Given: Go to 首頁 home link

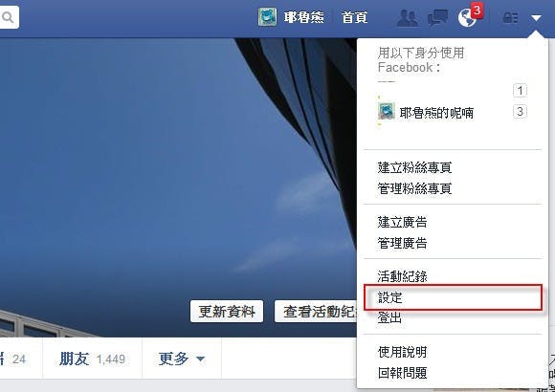Looking at the screenshot, I should (355, 17).
